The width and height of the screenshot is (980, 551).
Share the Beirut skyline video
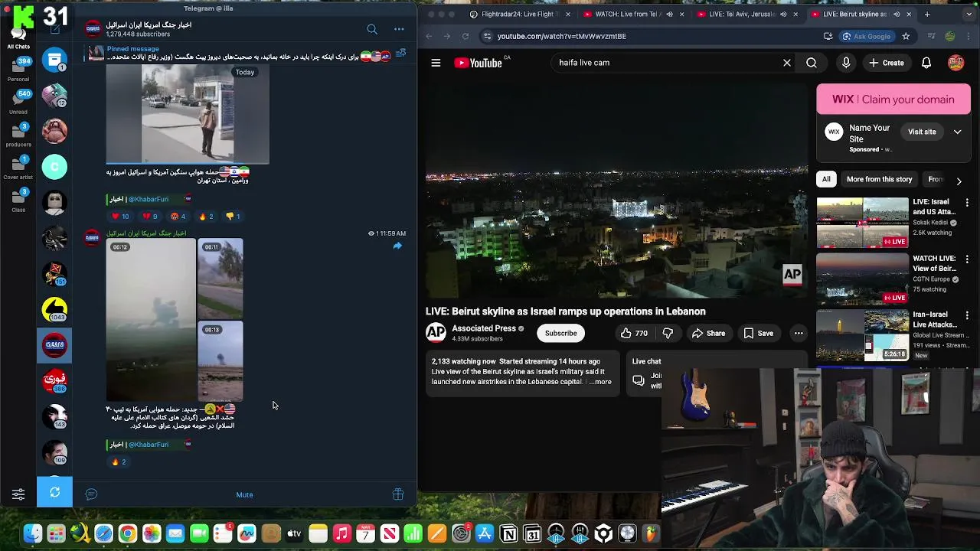pyautogui.click(x=708, y=333)
